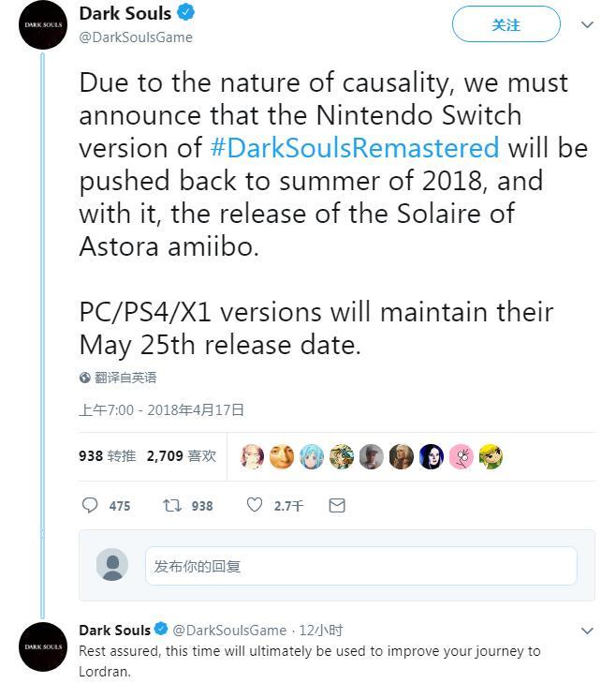Click the 发布你的回复 reply input field
616x683 pixels.
[x=360, y=566]
